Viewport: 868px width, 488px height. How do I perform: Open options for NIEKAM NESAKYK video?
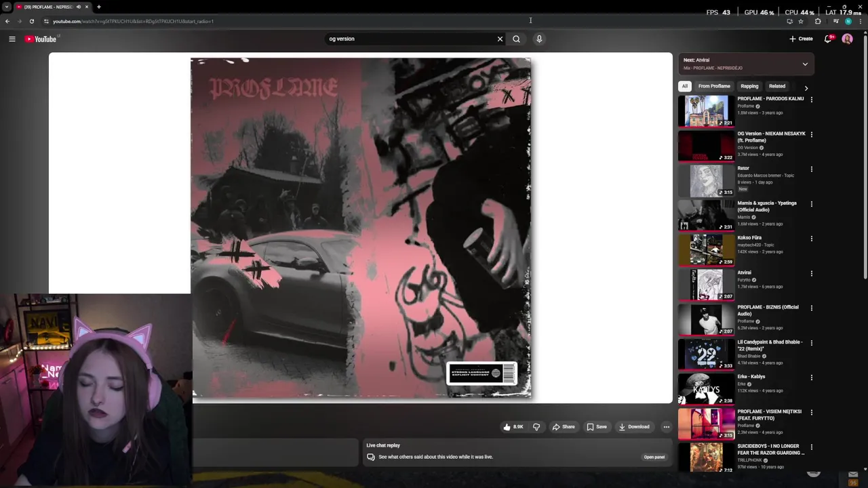811,134
